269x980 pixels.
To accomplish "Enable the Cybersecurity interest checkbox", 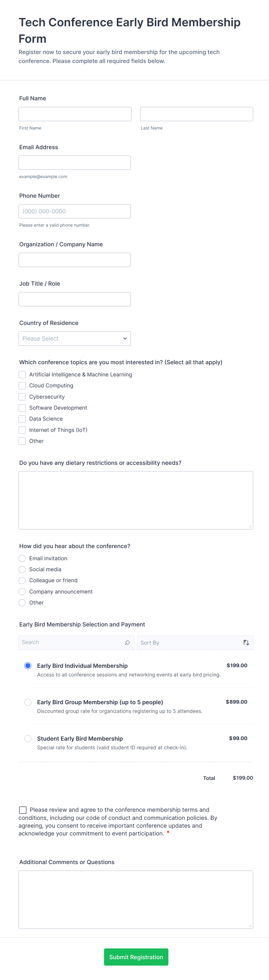I will click(22, 396).
